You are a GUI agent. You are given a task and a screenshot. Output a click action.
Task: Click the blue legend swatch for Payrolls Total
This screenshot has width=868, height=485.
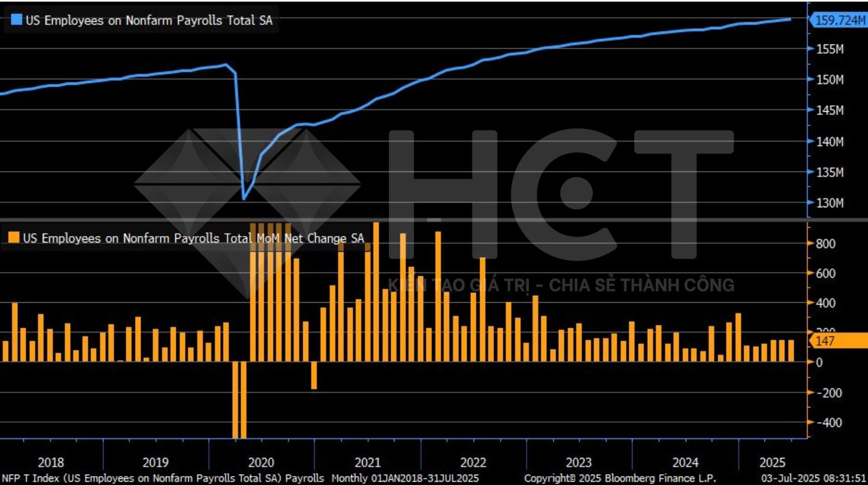click(16, 20)
